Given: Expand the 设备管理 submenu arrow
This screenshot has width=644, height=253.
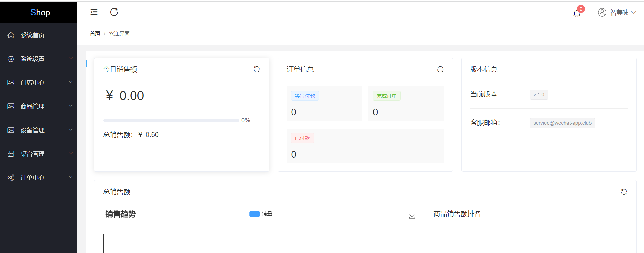Looking at the screenshot, I should coord(71,130).
